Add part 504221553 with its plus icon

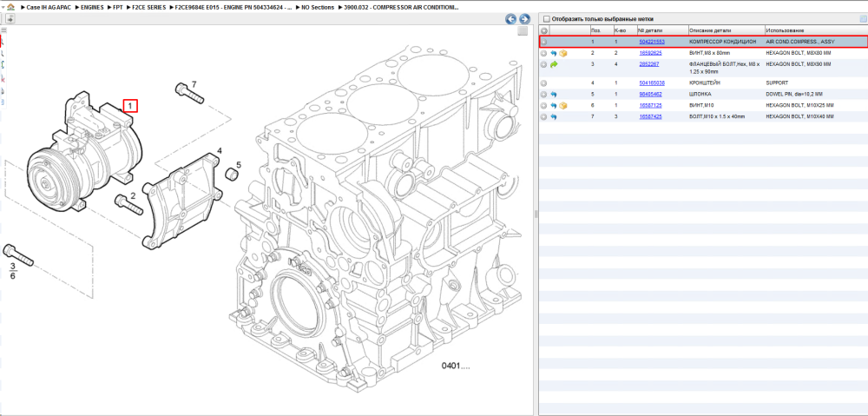point(544,42)
